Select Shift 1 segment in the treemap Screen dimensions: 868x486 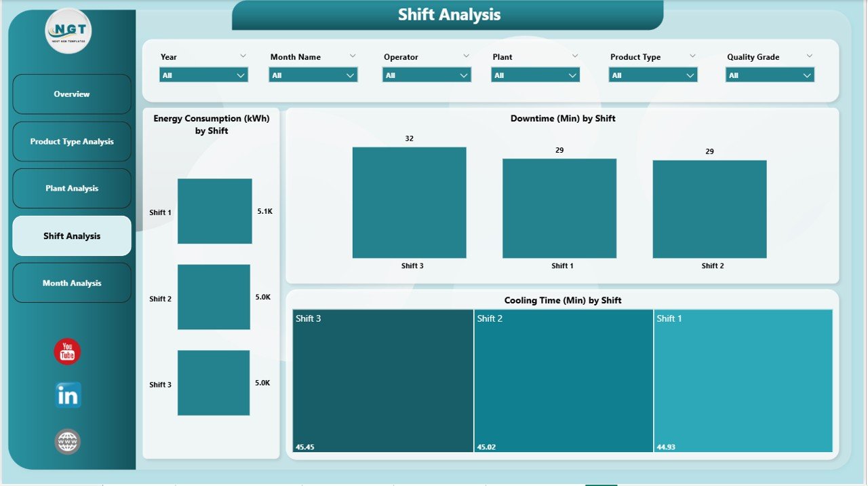(x=743, y=380)
